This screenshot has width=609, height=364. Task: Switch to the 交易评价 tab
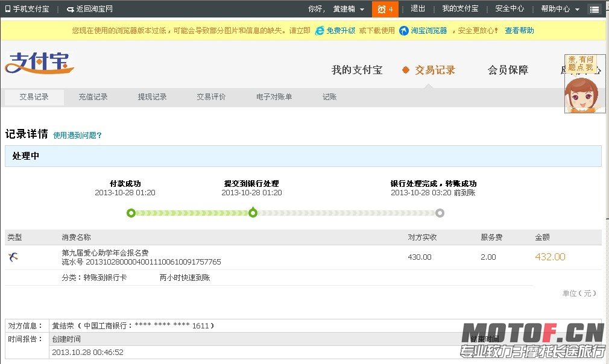(211, 97)
